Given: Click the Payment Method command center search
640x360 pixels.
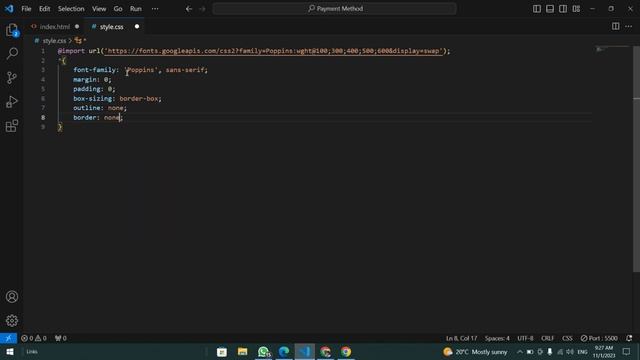Looking at the screenshot, I should [x=334, y=9].
